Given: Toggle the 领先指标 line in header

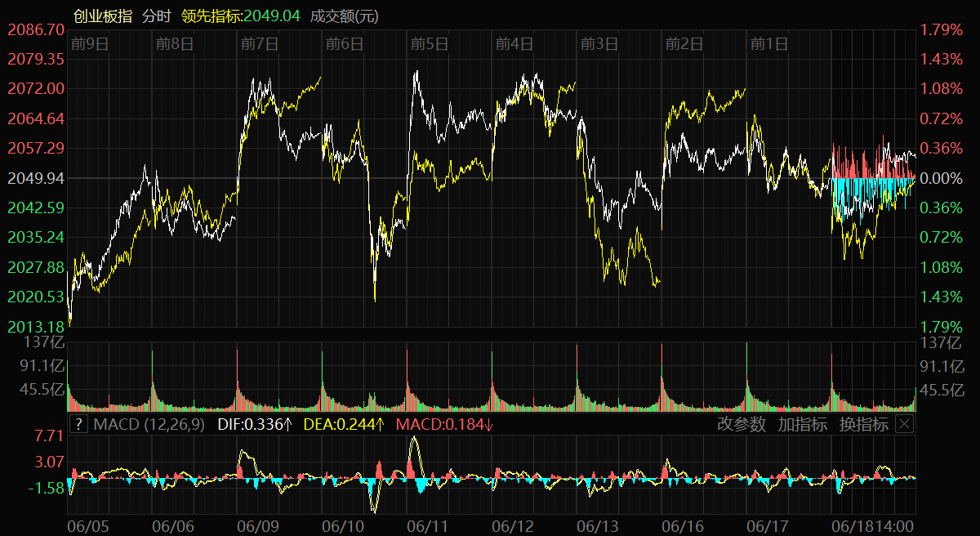Looking at the screenshot, I should coord(240,16).
